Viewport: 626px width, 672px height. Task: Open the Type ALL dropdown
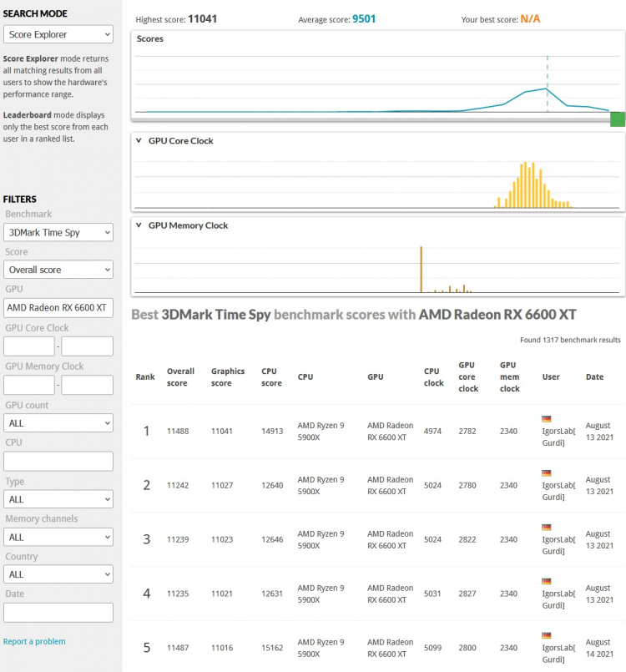click(x=58, y=499)
